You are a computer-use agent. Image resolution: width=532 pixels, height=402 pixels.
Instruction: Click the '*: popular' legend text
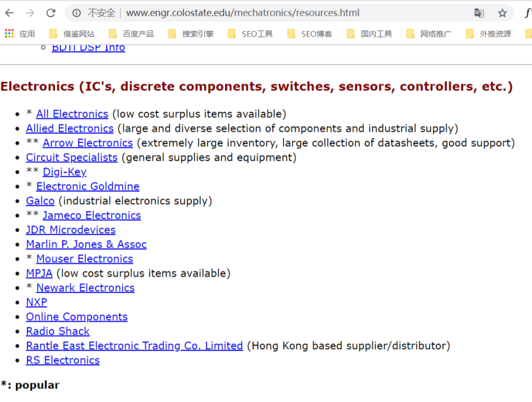30,385
